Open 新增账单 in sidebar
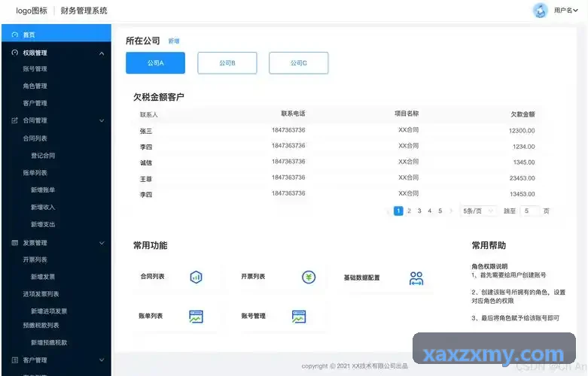The image size is (588, 376). (43, 190)
